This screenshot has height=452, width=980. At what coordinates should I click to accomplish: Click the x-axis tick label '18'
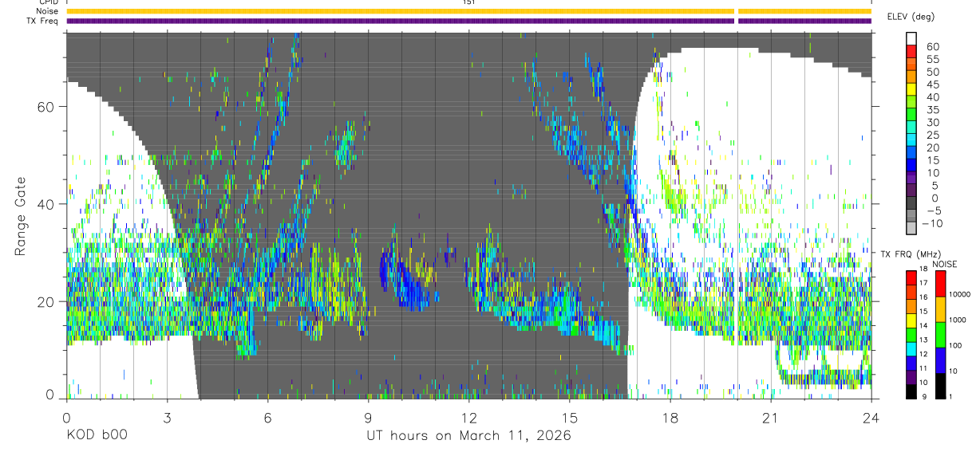[670, 417]
